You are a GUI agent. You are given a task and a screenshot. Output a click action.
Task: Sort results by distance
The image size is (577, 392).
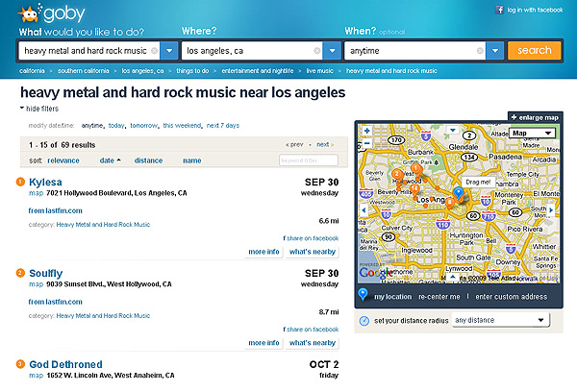(148, 160)
